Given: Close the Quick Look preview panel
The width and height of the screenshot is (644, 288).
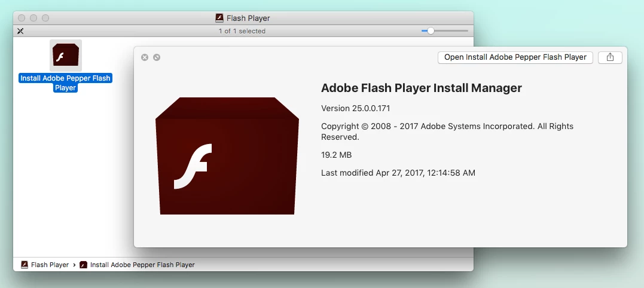Looking at the screenshot, I should coord(145,57).
